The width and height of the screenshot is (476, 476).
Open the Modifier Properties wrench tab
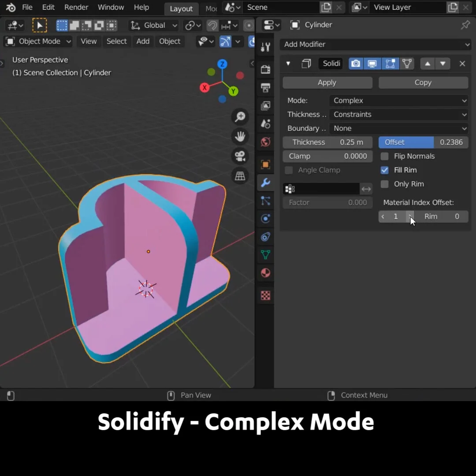point(265,182)
